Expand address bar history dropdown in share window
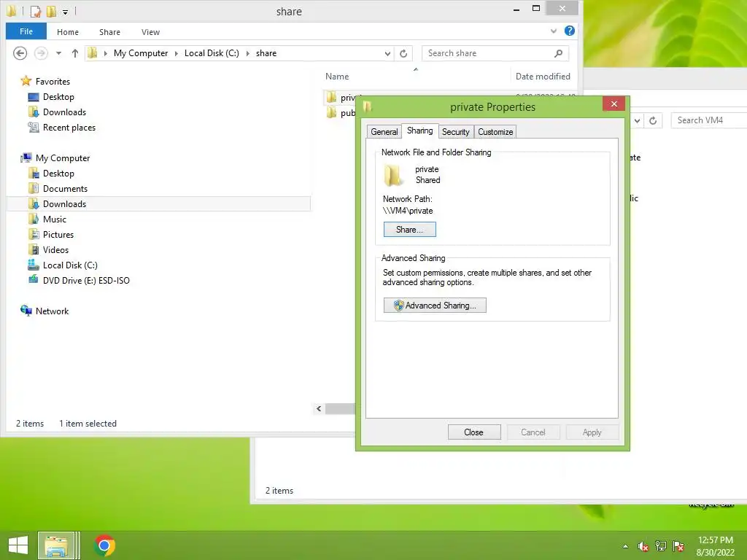Screen dimensions: 747x560 pyautogui.click(x=388, y=53)
